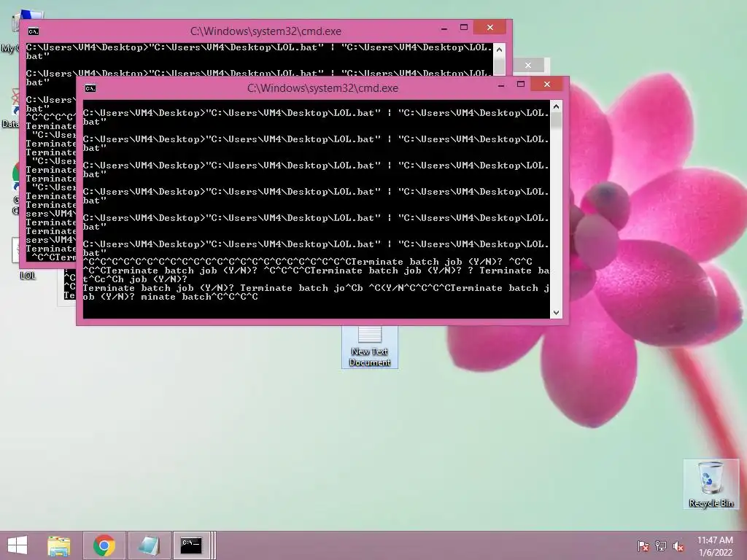Click the front cmd window scrollbar thumb
Screen dimensions: 747x560
[x=556, y=121]
